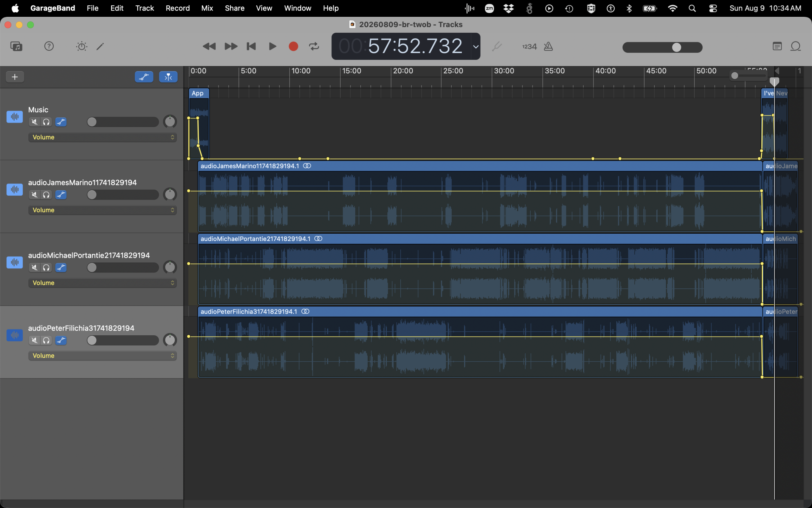Image resolution: width=812 pixels, height=508 pixels.
Task: Solo the audioJamesMarino track
Action: click(46, 195)
